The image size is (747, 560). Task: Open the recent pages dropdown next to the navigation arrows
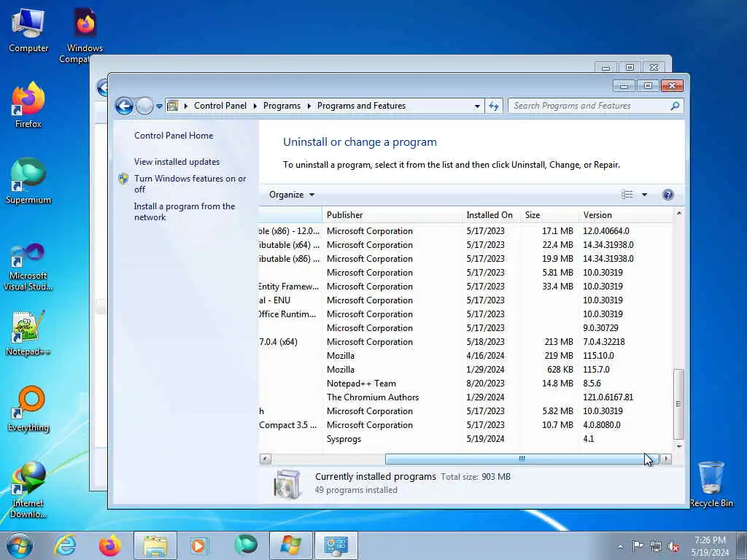tap(159, 106)
